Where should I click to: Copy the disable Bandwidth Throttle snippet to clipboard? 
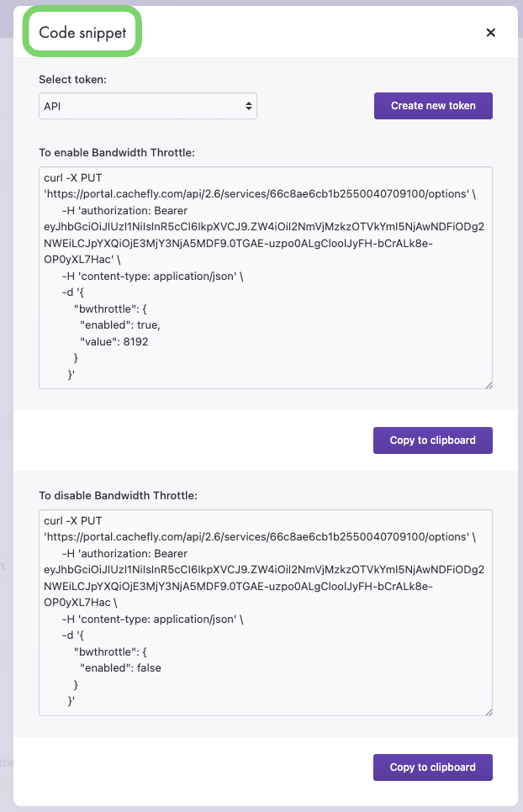coord(433,767)
